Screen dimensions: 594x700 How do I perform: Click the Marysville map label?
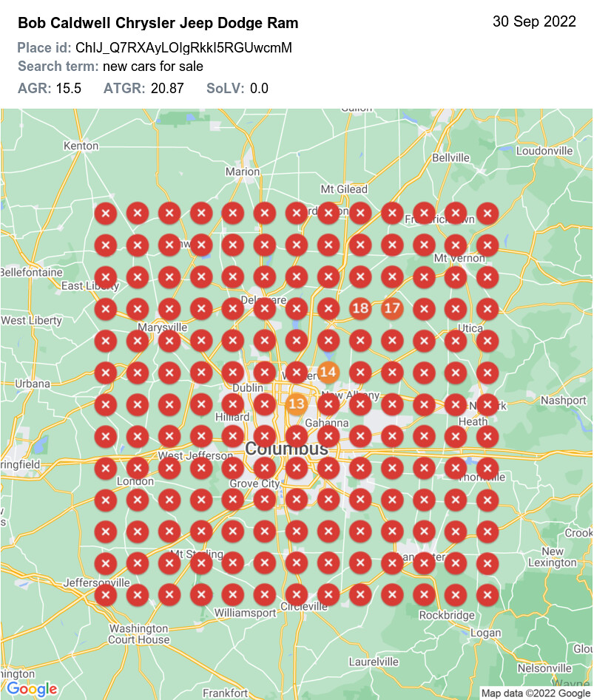click(163, 327)
